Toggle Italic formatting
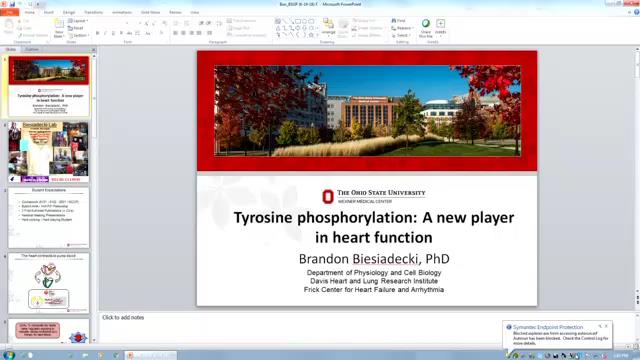This screenshot has height=360, width=640. click(x=105, y=33)
